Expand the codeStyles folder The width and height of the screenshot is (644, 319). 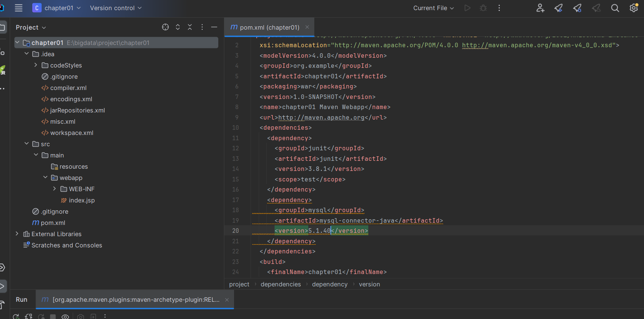(x=36, y=65)
